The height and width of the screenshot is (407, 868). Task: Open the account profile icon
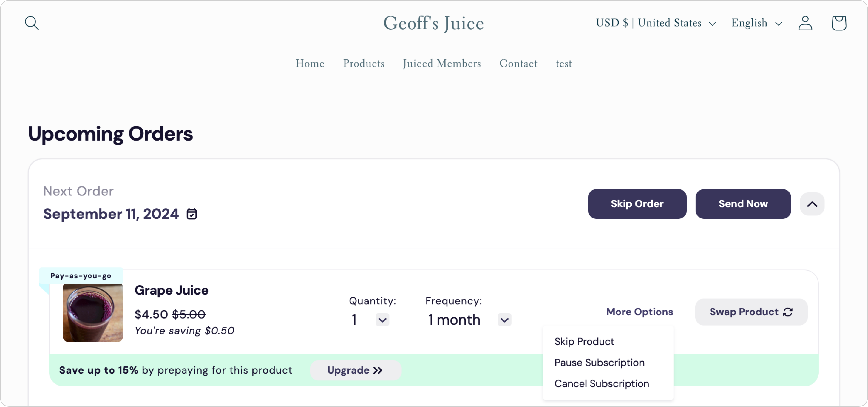coord(805,23)
